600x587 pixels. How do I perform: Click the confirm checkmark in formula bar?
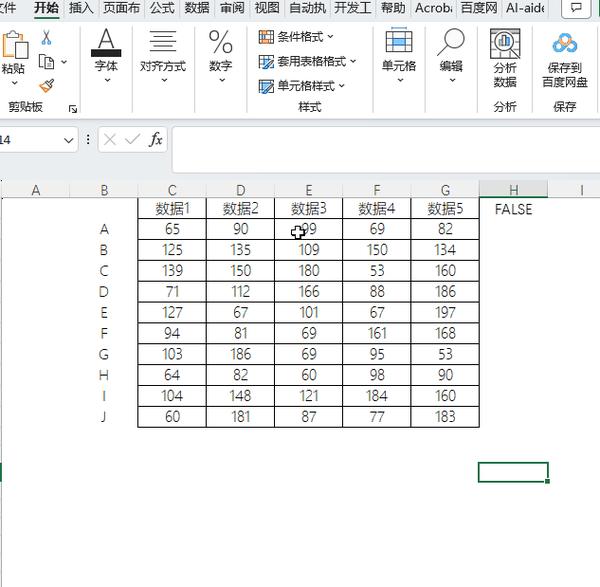click(x=132, y=140)
